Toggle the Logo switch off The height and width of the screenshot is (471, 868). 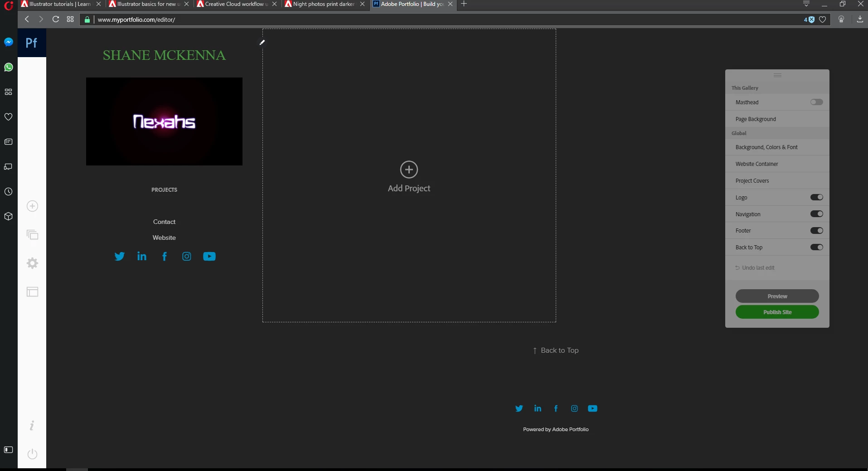coord(817,197)
